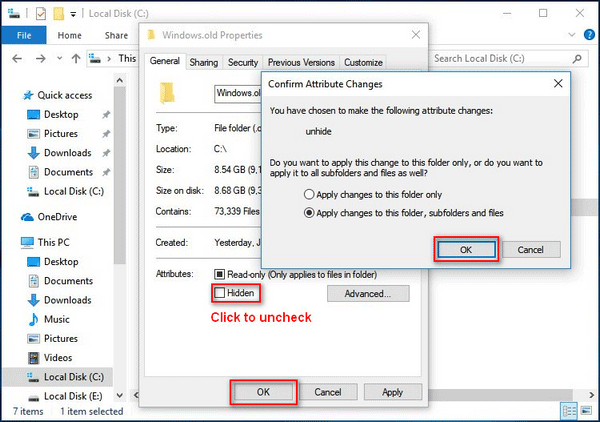Image resolution: width=600 pixels, height=422 pixels.
Task: Uncheck the Hidden attribute checkbox
Action: pyautogui.click(x=220, y=293)
